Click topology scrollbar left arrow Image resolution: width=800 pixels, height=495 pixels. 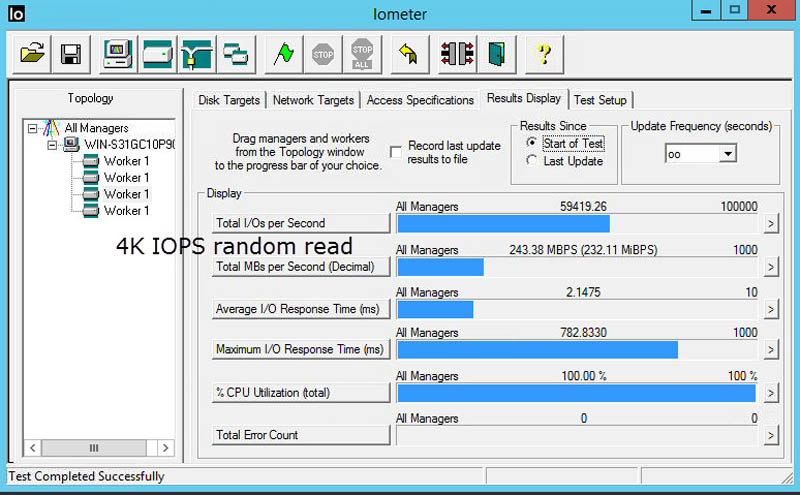(33, 448)
